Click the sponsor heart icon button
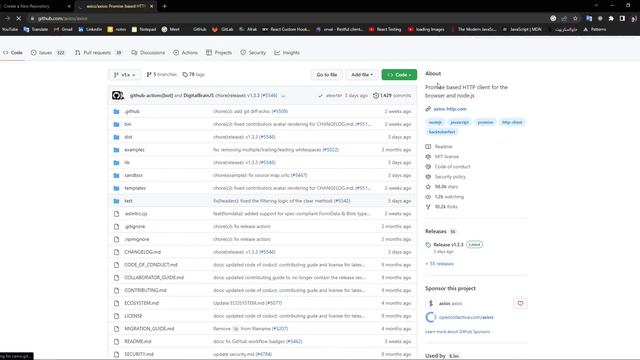640x360 pixels. (x=520, y=303)
